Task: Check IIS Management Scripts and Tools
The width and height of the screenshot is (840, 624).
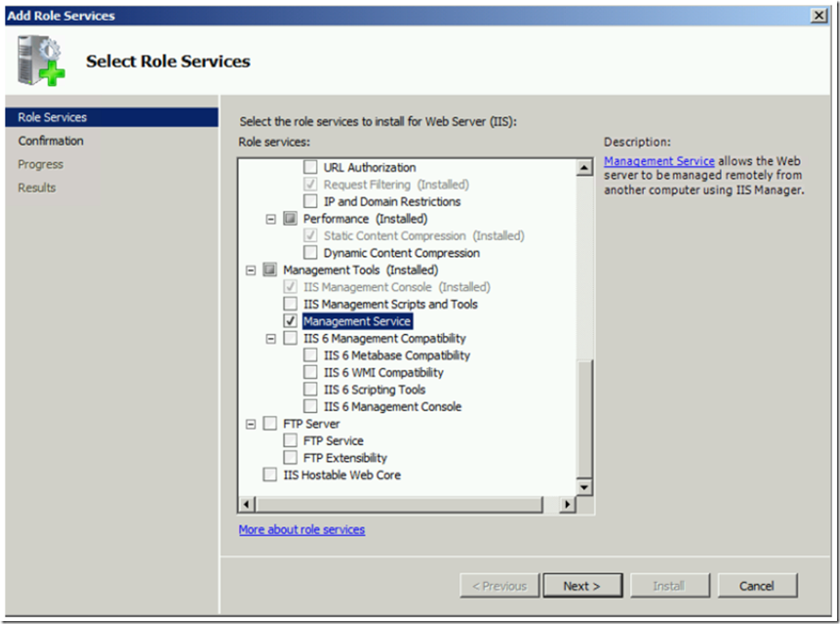Action: tap(290, 304)
